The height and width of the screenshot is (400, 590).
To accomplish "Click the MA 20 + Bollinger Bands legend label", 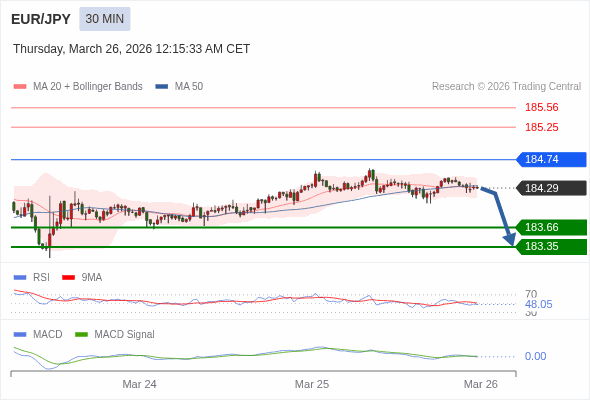I will point(88,87).
